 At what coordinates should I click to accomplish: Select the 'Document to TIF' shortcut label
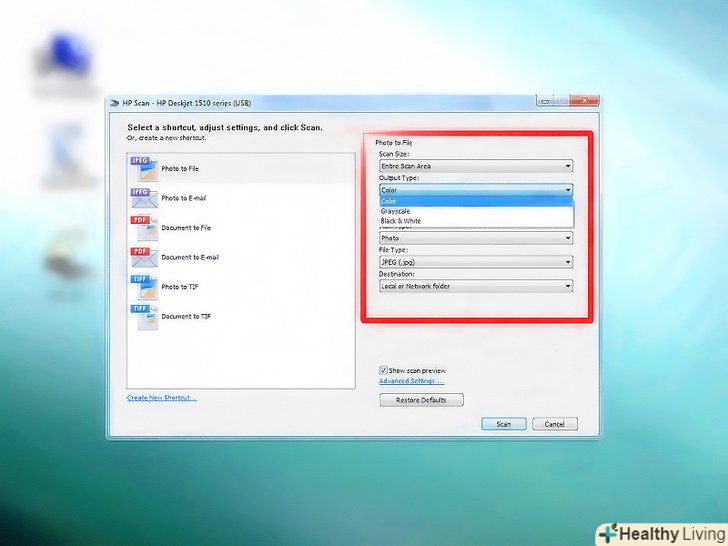[186, 317]
